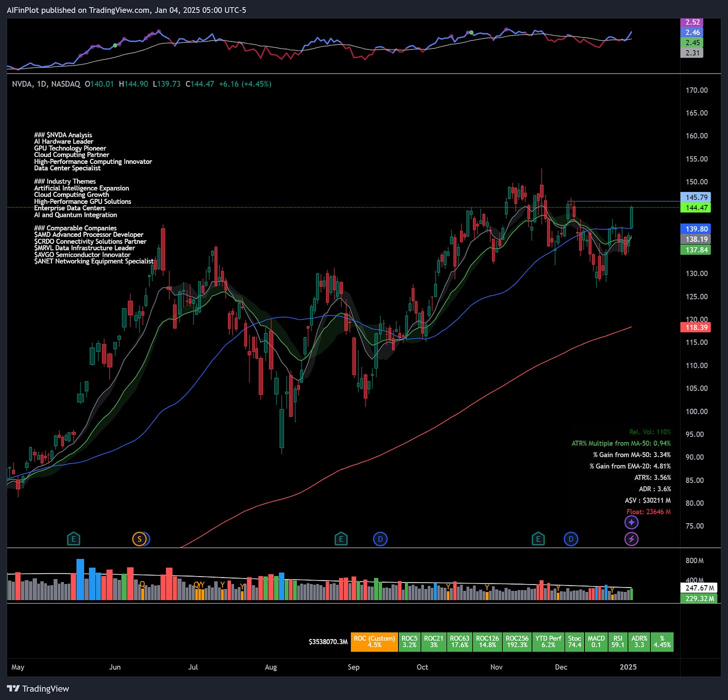This screenshot has width=728, height=700.
Task: Click the purple star idea icon
Action: tap(631, 522)
